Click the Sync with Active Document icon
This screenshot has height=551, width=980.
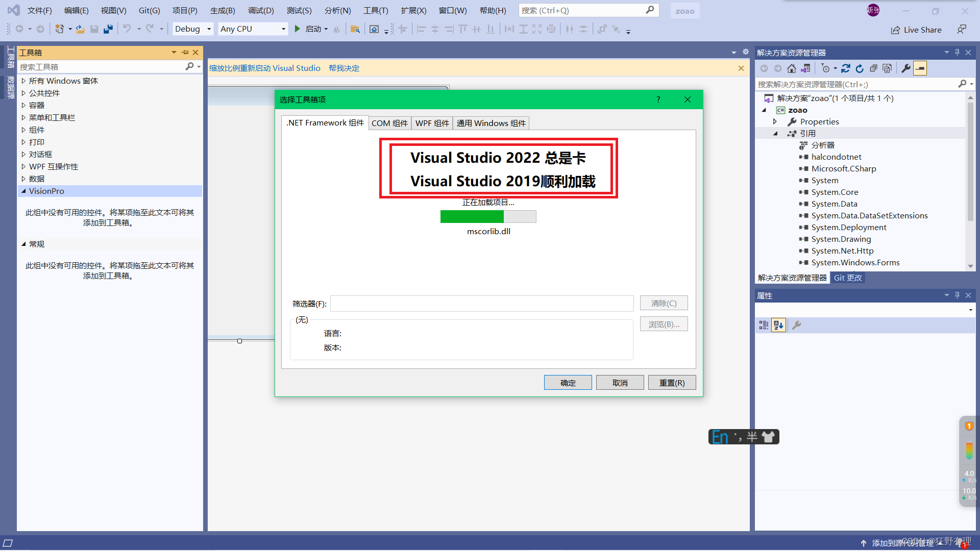[x=846, y=68]
